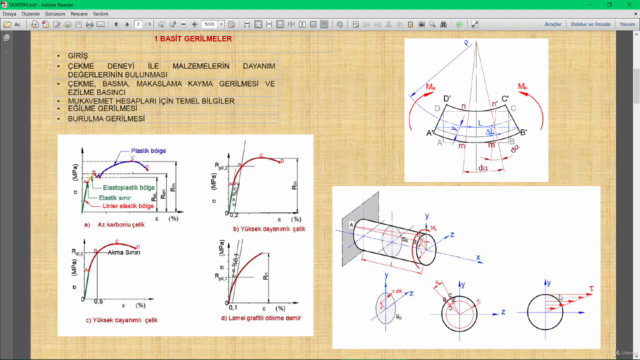Click the 'GİRİŞ' bullet item

point(78,56)
